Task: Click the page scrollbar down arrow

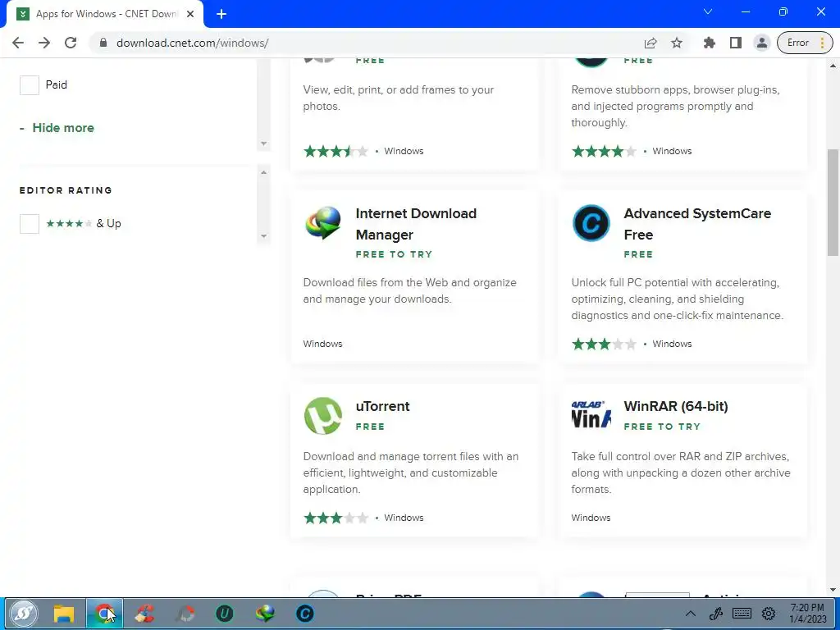Action: click(x=833, y=590)
